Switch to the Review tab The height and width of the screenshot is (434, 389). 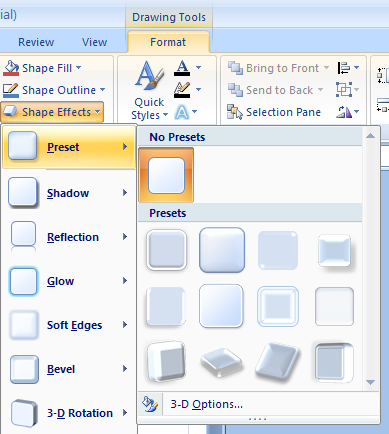[36, 42]
